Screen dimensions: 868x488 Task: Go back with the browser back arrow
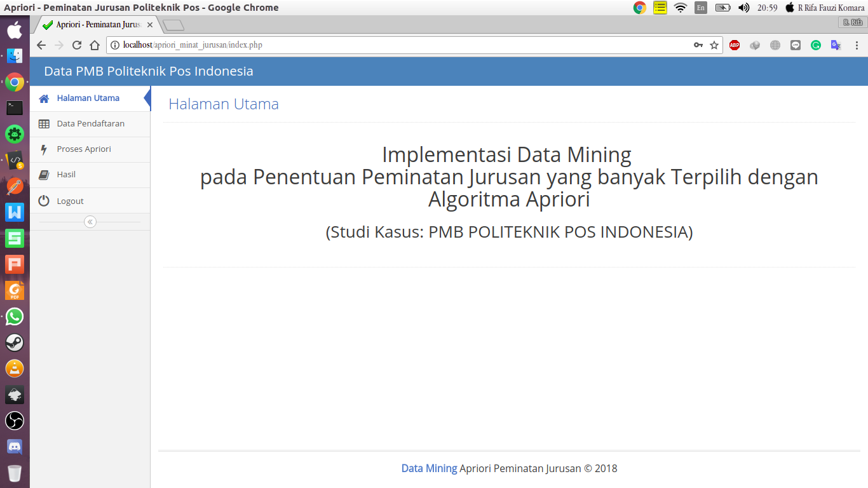41,45
